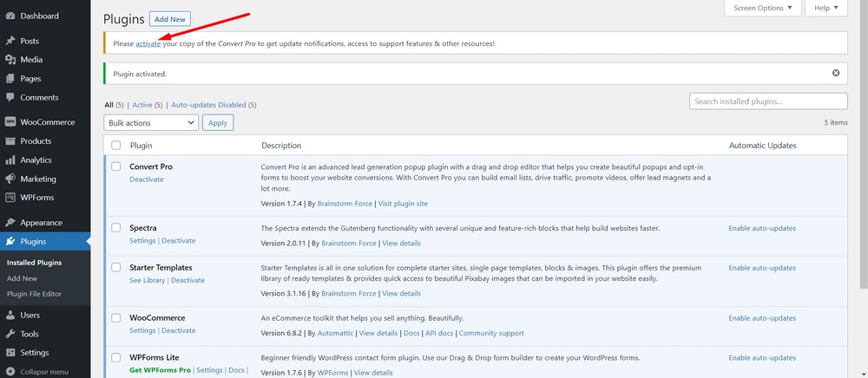The image size is (868, 378).
Task: Click the Comments speech bubble icon
Action: coord(10,97)
